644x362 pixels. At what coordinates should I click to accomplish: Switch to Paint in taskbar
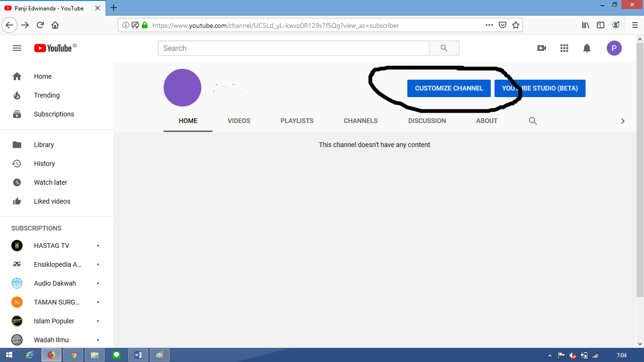(159, 355)
